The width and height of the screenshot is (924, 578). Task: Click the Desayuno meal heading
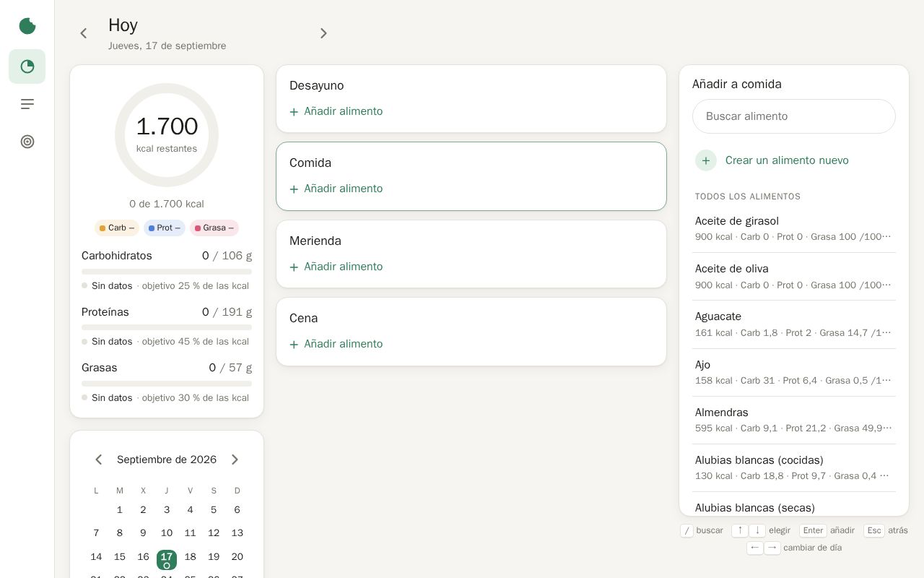coord(317,86)
